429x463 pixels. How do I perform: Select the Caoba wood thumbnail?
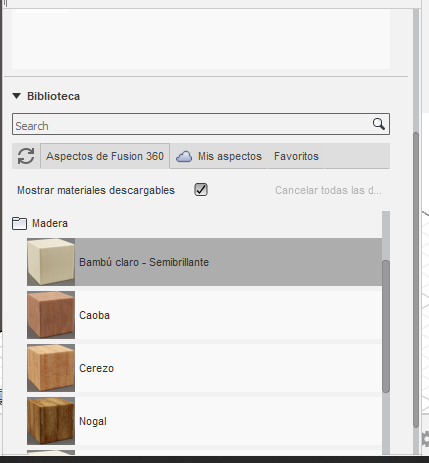51,315
